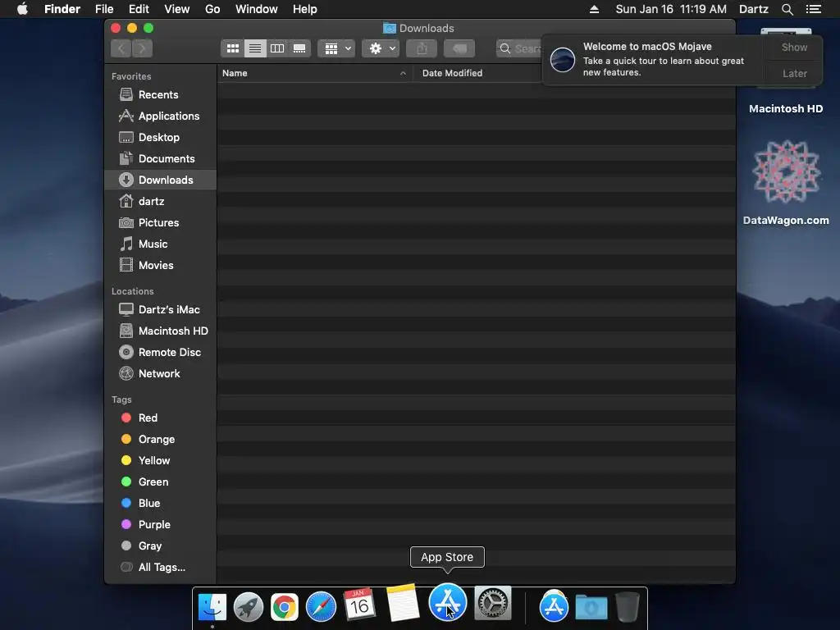The image size is (840, 630).
Task: Select the Green tag
Action: tap(161, 482)
